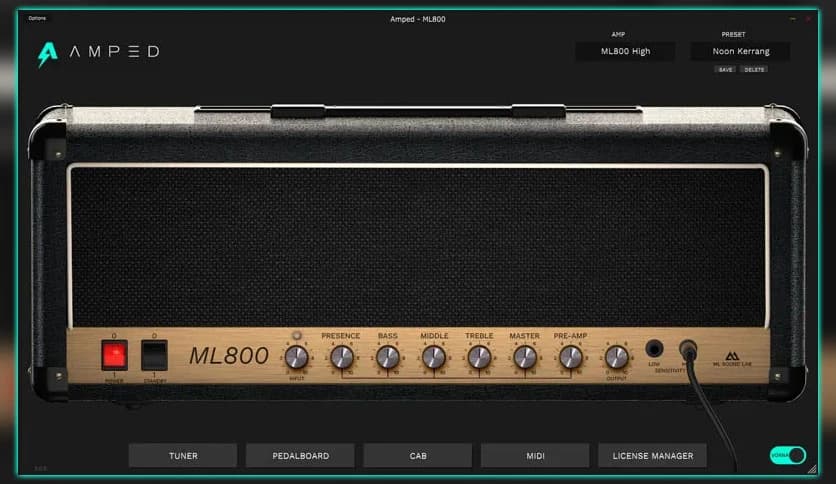Click the ML800 model name on amp
Image resolution: width=836 pixels, height=484 pixels.
click(229, 356)
